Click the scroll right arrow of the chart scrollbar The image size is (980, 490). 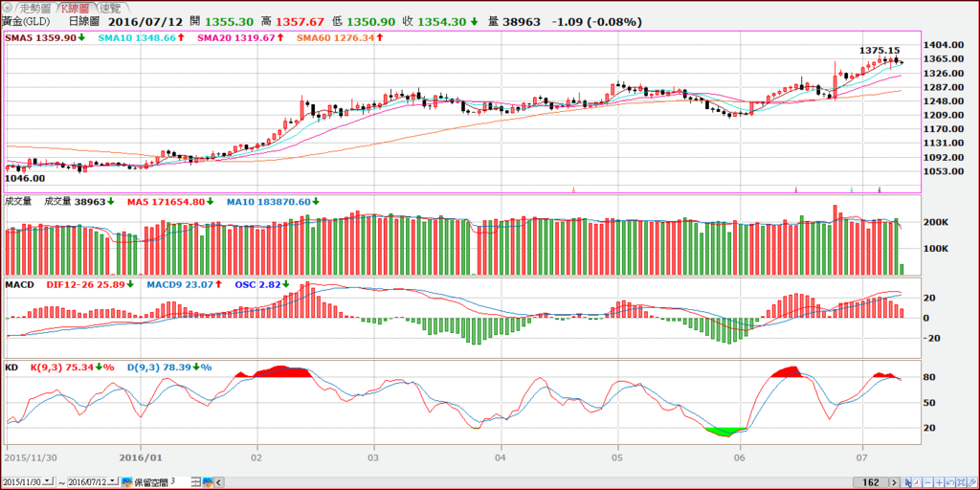(895, 482)
